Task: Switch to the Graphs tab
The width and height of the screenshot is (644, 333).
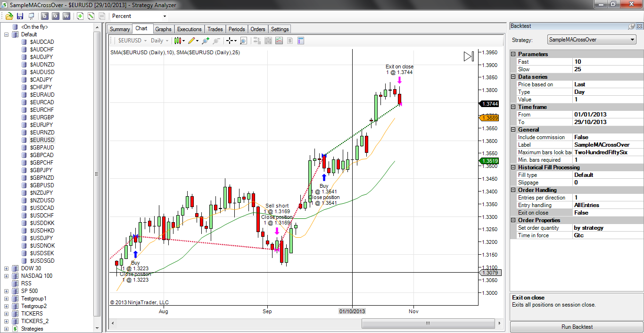Action: (164, 29)
